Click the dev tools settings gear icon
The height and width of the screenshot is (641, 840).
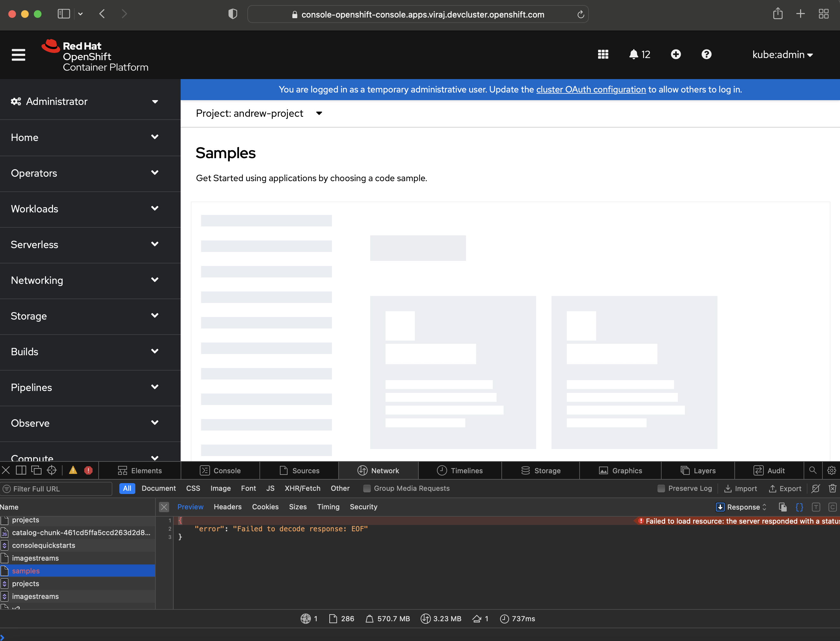[x=831, y=470]
